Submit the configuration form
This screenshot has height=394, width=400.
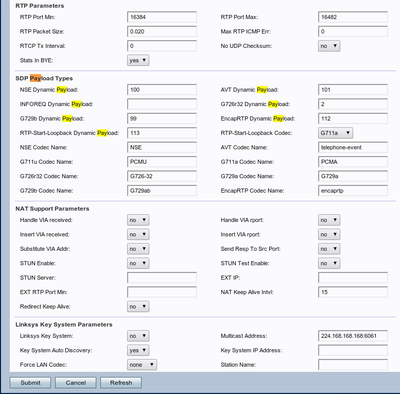pos(30,383)
